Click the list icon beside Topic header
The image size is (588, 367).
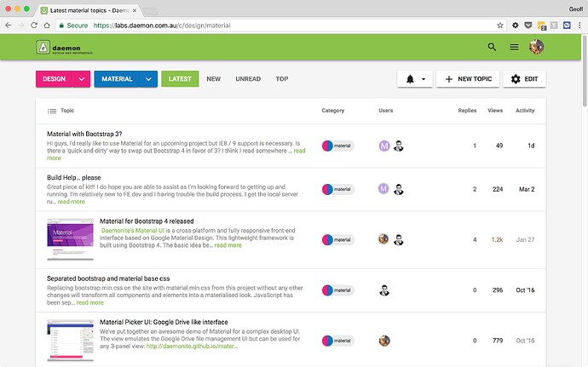click(51, 111)
